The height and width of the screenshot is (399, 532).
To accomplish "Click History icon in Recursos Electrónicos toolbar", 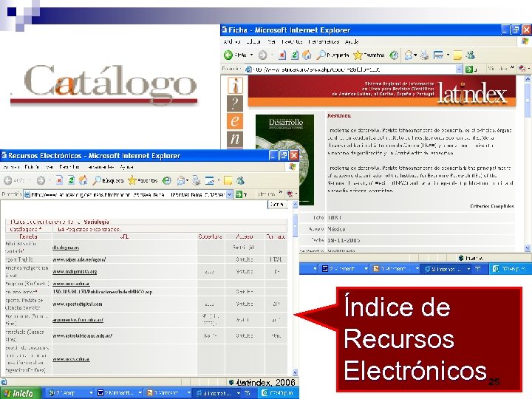I will click(166, 180).
